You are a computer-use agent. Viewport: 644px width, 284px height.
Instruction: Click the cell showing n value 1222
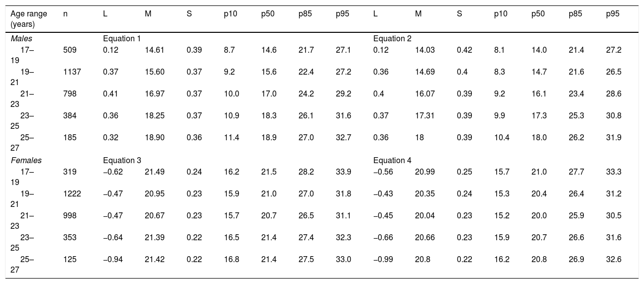click(72, 193)
